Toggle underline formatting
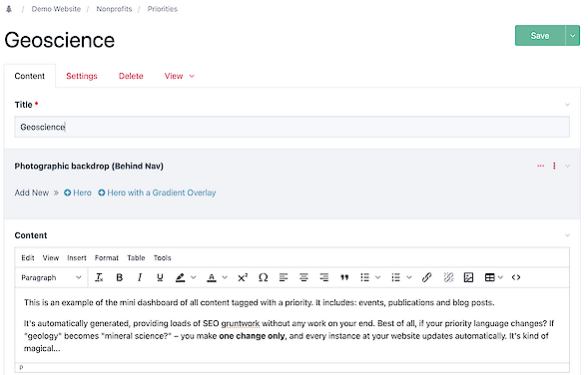This screenshot has width=588, height=375. (x=160, y=277)
